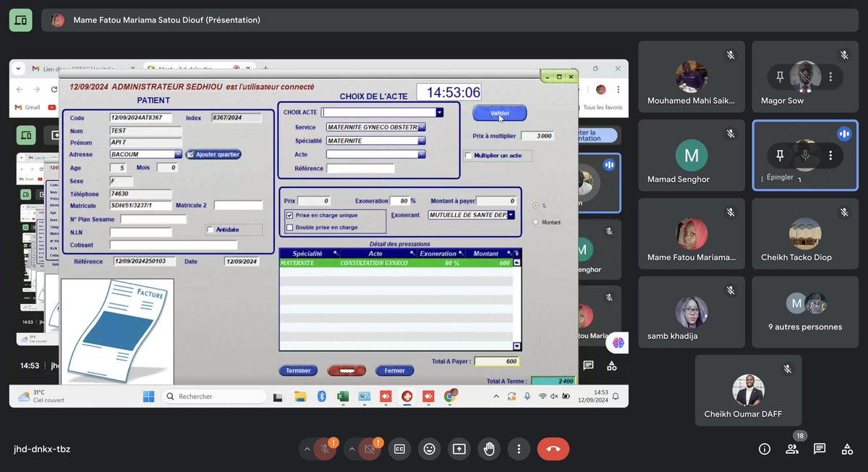
Task: Select the CONSULTATION GYNECO row in the table
Action: pos(396,263)
